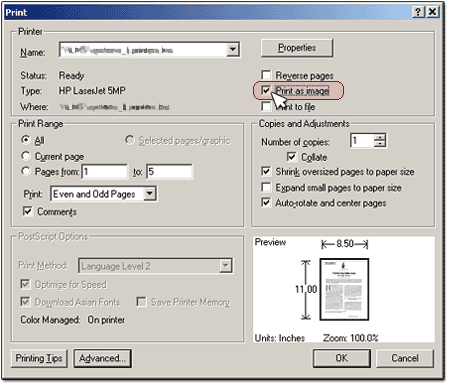Image resolution: width=450 pixels, height=386 pixels.
Task: Click the Number of copies field
Action: (x=362, y=140)
